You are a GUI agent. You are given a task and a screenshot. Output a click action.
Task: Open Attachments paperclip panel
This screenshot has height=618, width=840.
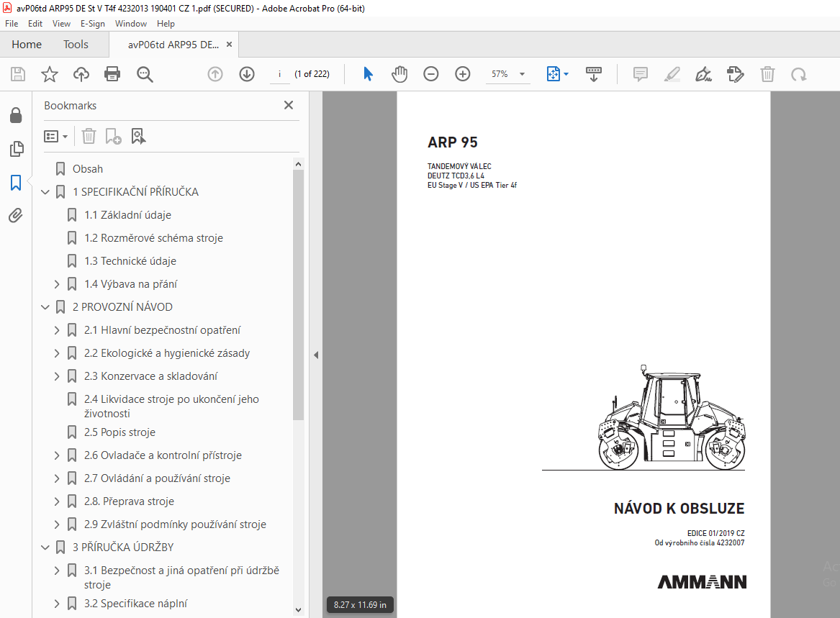click(16, 216)
